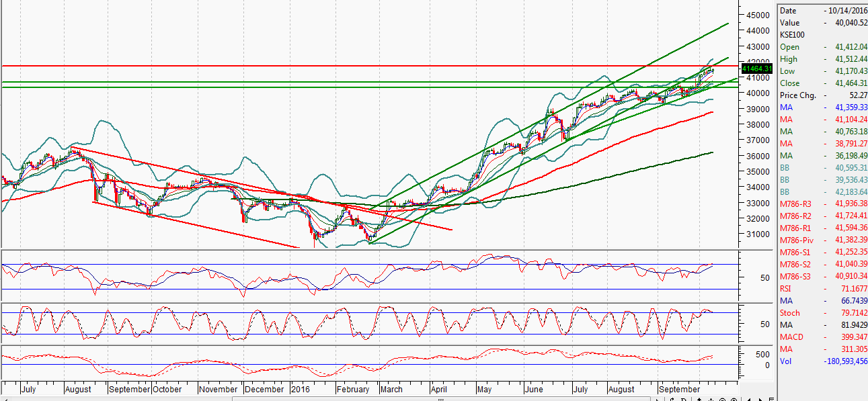Click the Value reading 40,040.52

[851, 23]
